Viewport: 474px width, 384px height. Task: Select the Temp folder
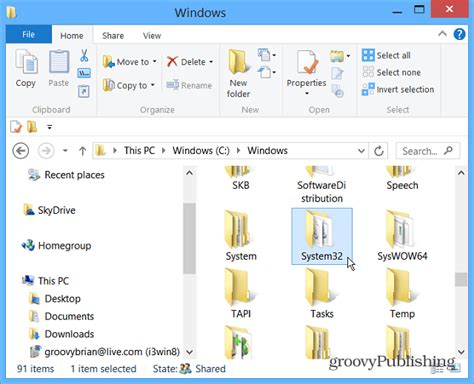click(402, 294)
